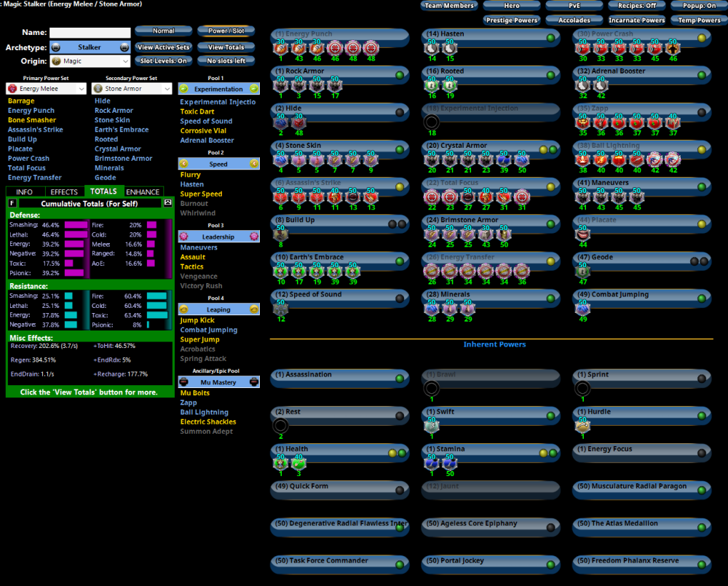Click the Build Up enhancement slot icon
This screenshot has height=586, width=728.
coord(281,234)
